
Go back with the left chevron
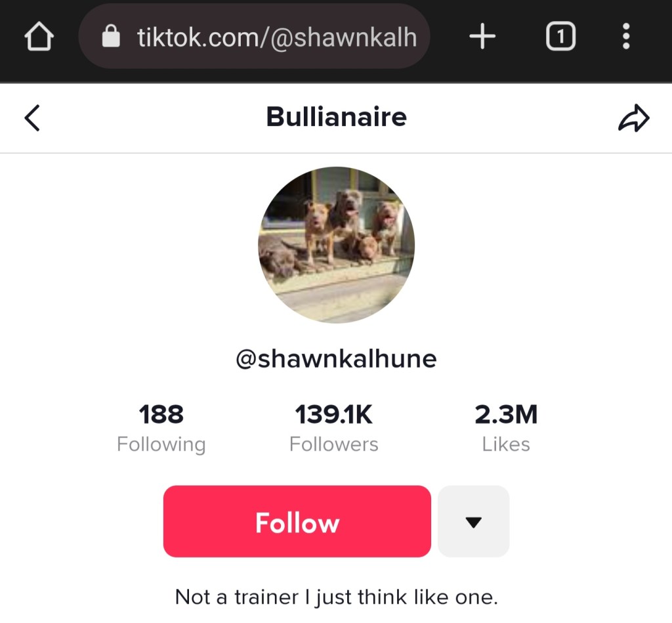33,118
